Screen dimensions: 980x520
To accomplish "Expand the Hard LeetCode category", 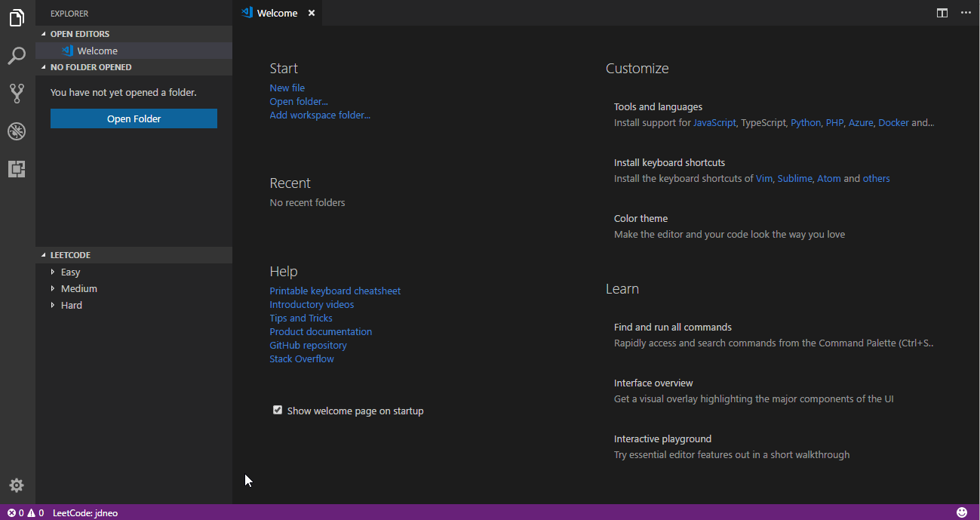I will [72, 306].
